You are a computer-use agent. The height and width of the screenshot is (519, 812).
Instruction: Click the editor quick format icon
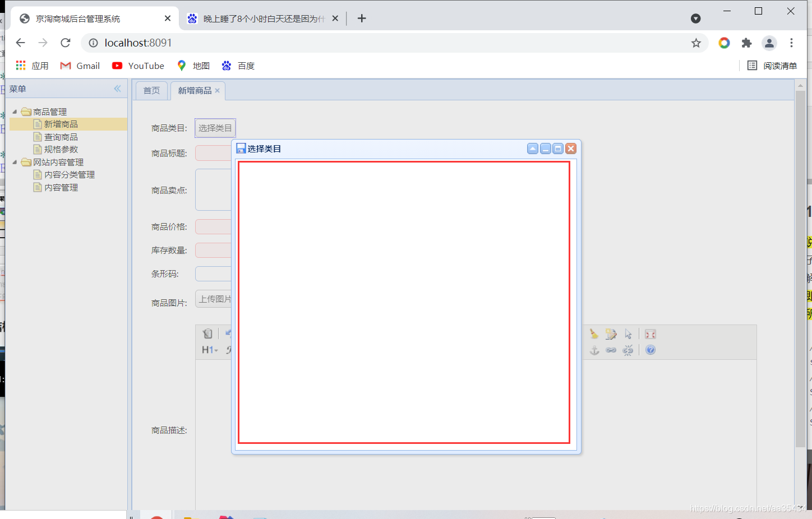pos(611,334)
